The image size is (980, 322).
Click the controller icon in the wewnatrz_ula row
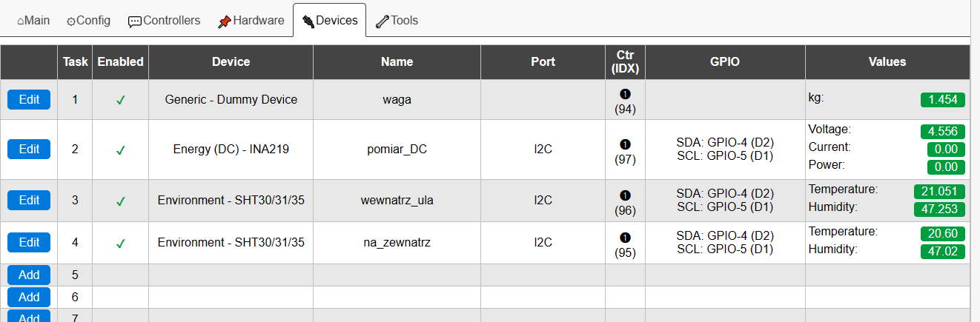(624, 195)
